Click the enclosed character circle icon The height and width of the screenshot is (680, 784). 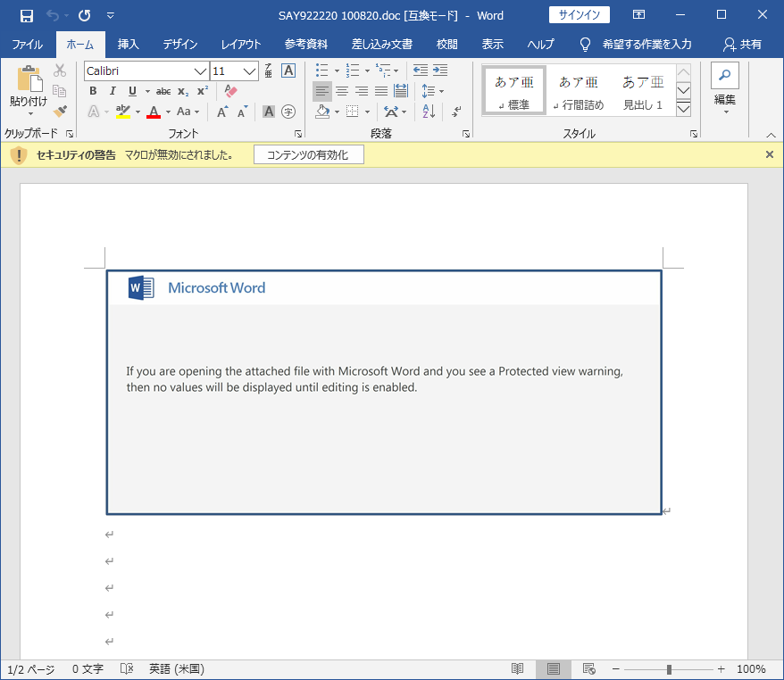coord(288,112)
